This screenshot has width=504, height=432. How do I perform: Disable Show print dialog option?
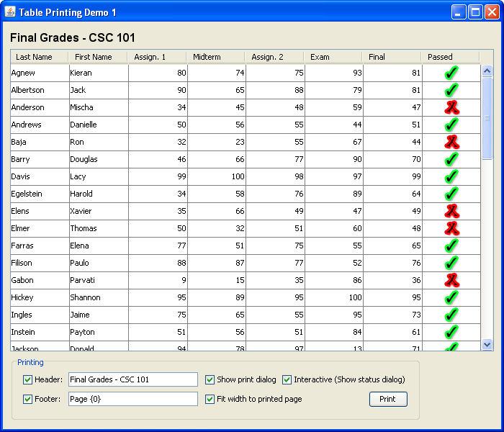pyautogui.click(x=210, y=379)
